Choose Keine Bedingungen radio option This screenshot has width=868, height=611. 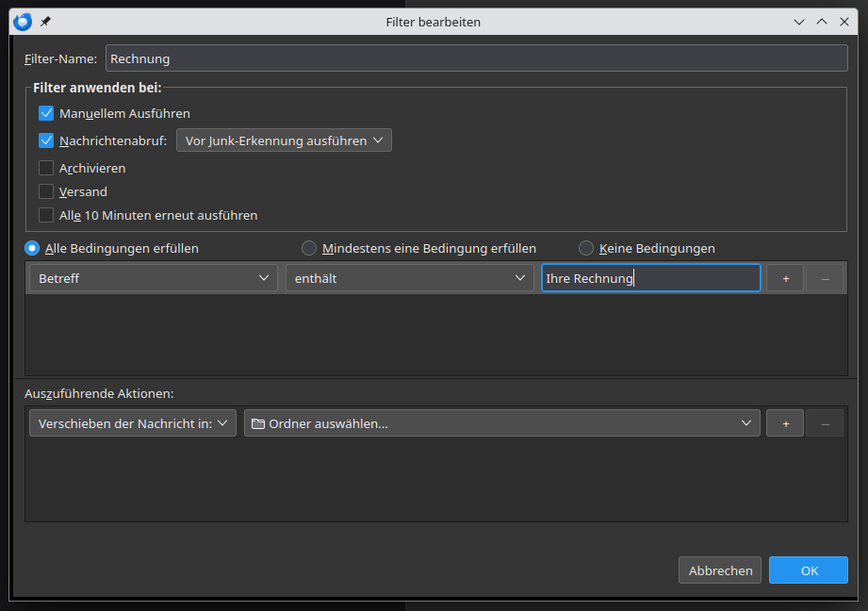coord(586,248)
